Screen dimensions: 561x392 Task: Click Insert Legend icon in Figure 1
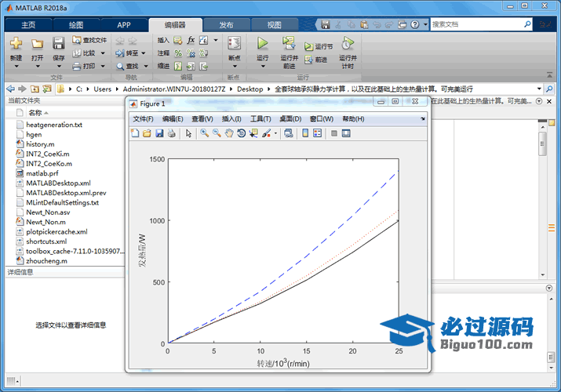[x=317, y=133]
